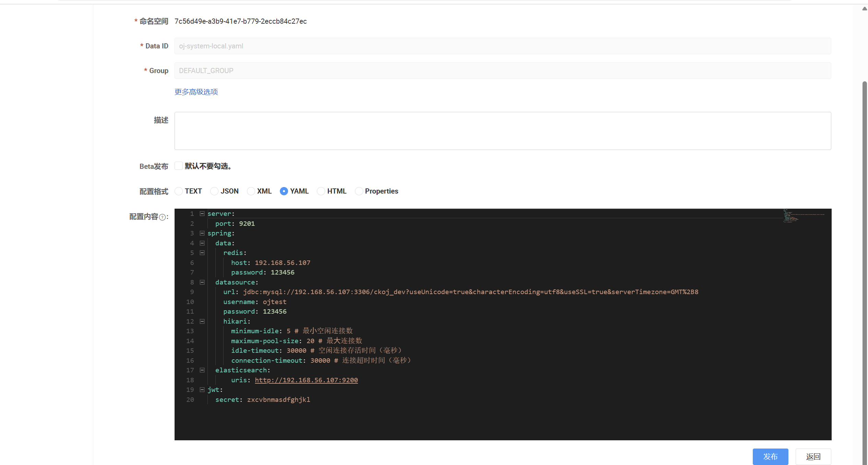The image size is (868, 465).
Task: Click the idle-timeout key on line 15
Action: tap(255, 351)
